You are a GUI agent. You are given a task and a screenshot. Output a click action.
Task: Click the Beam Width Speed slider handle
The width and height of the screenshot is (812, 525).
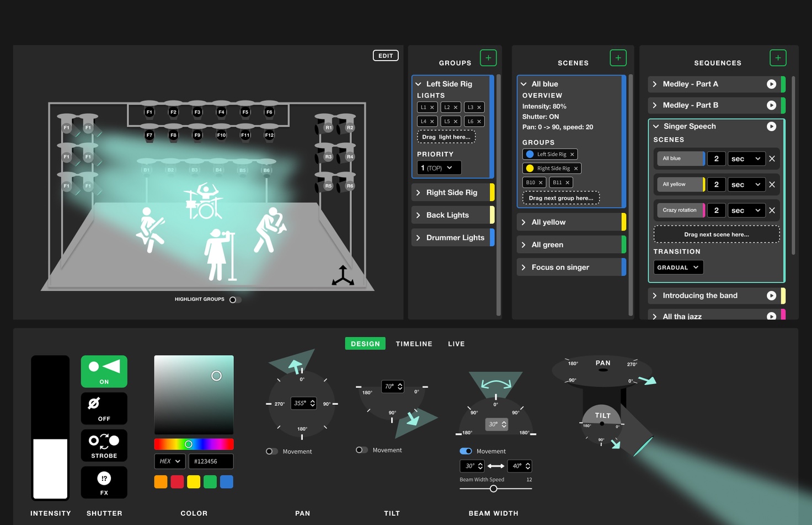click(x=494, y=489)
